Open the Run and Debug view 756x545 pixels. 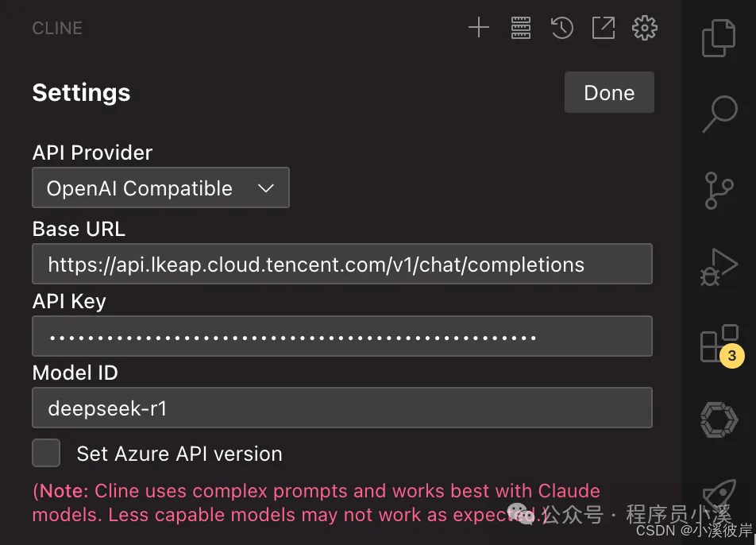(719, 266)
